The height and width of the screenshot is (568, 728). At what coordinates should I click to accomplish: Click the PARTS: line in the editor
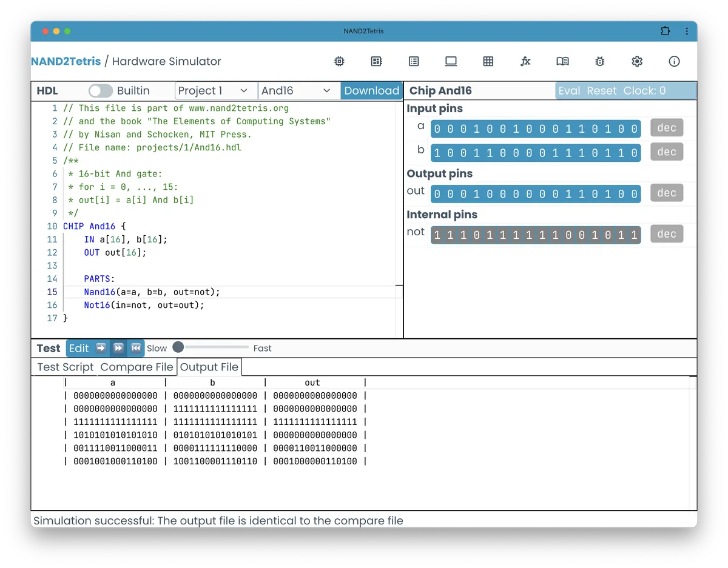[99, 279]
